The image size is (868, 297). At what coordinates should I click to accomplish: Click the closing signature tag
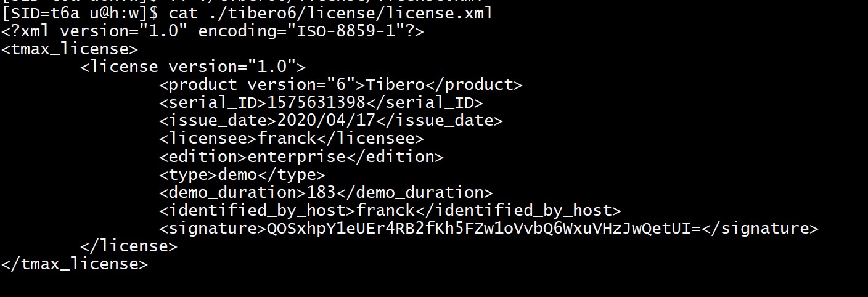(760, 229)
